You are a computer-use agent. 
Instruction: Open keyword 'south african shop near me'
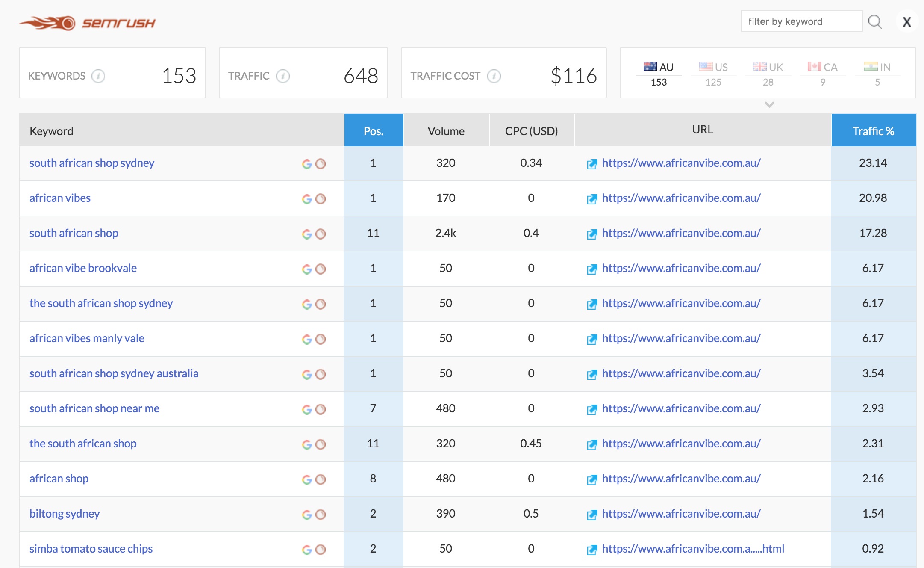pos(94,408)
